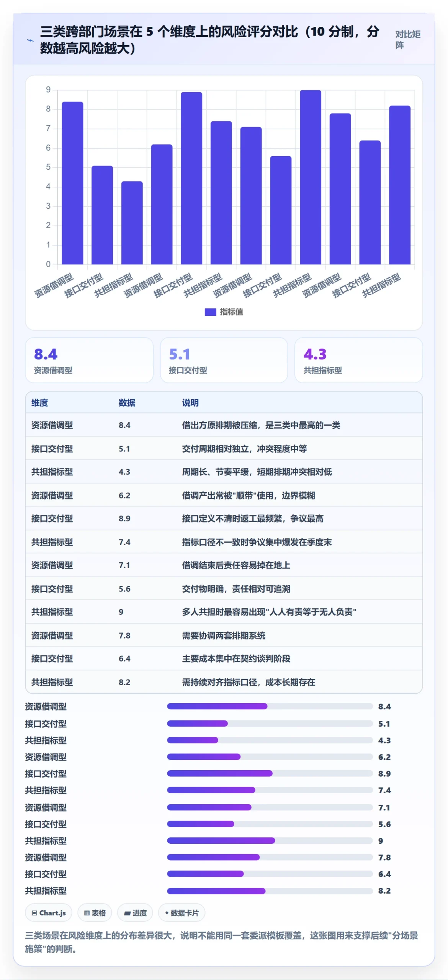This screenshot has width=448, height=980.
Task: Click the 数据卡片 tag chip
Action: [x=182, y=913]
